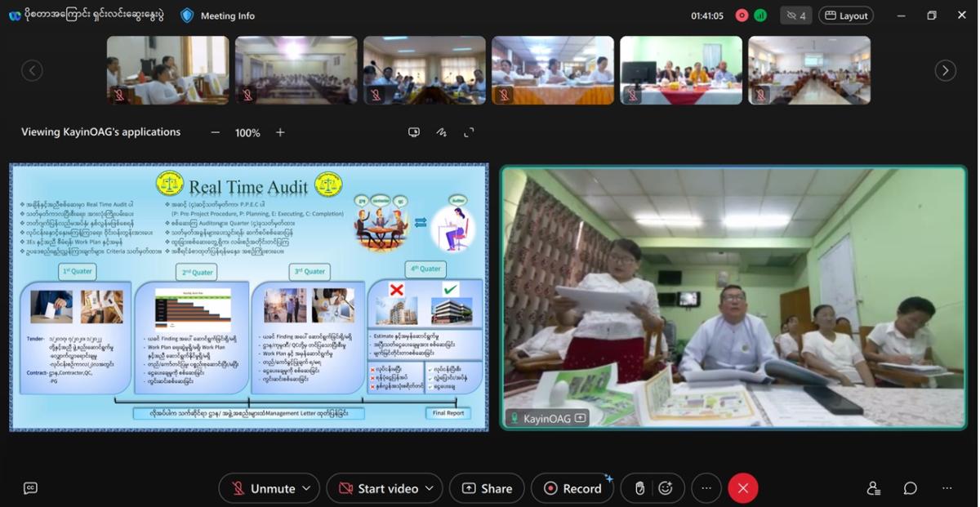The height and width of the screenshot is (507, 980).
Task: Open the Layout options
Action: [x=846, y=16]
